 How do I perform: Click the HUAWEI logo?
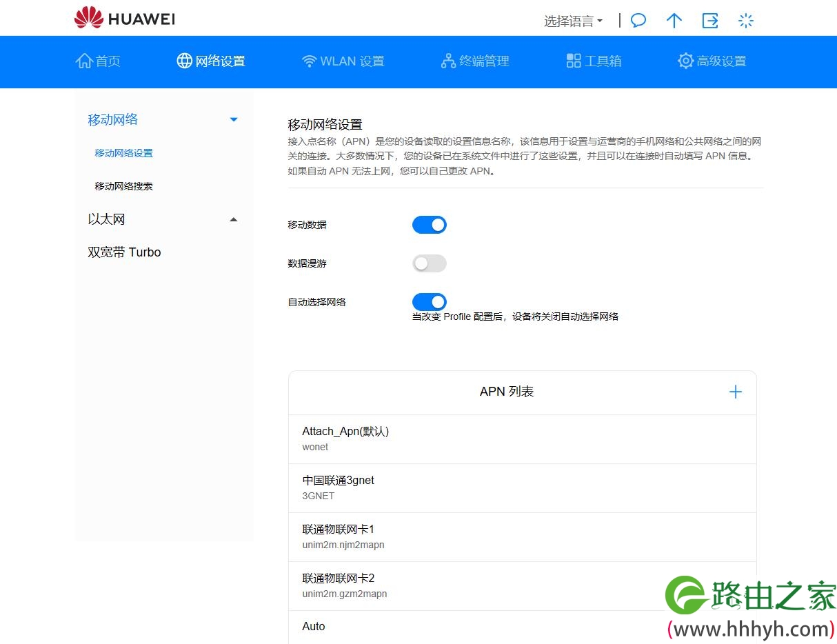pyautogui.click(x=125, y=18)
